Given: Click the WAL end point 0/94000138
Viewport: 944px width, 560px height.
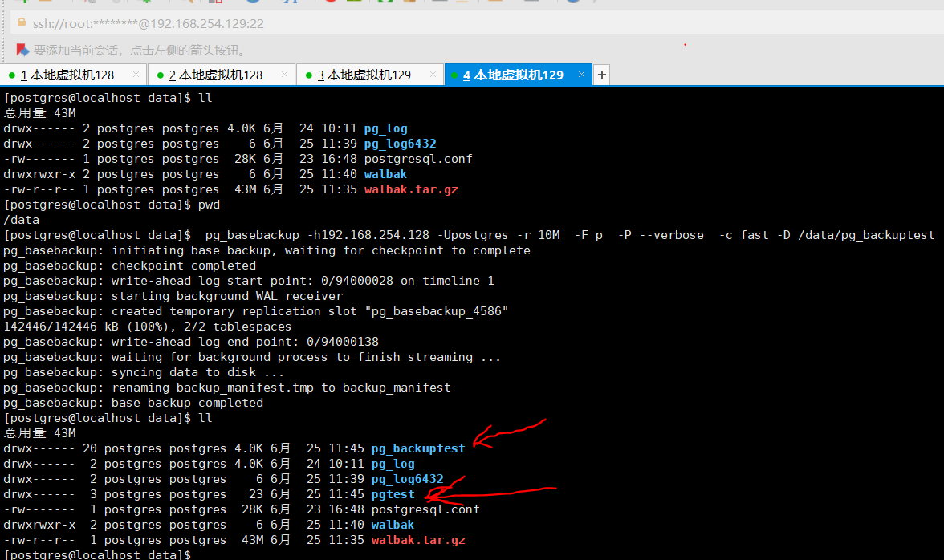Looking at the screenshot, I should (343, 342).
